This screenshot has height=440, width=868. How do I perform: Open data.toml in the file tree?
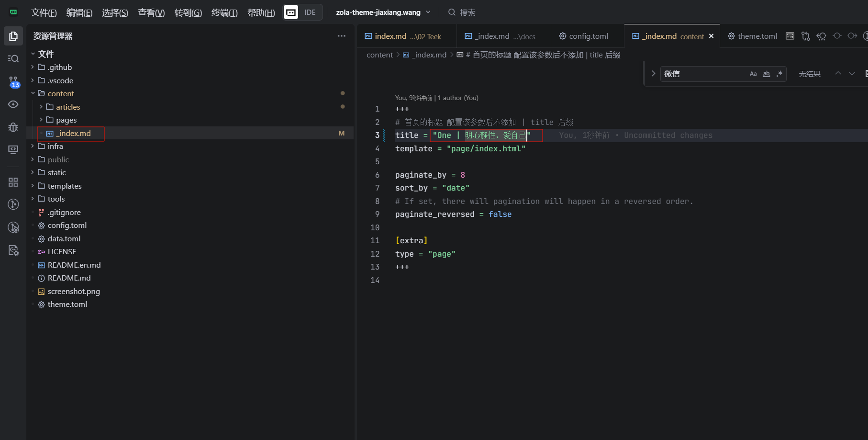64,238
